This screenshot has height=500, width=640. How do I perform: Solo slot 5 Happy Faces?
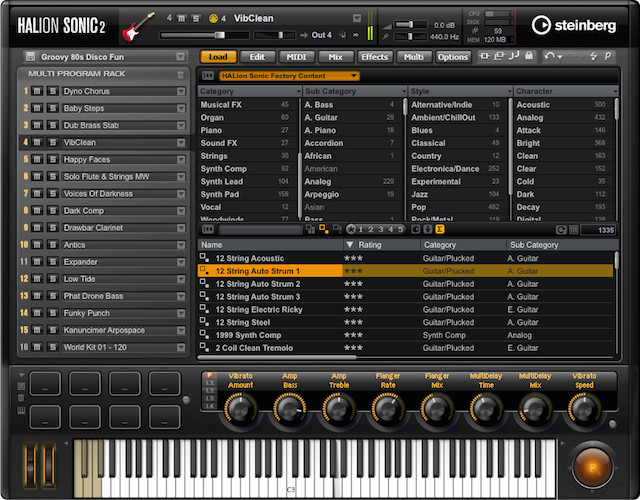[52, 160]
